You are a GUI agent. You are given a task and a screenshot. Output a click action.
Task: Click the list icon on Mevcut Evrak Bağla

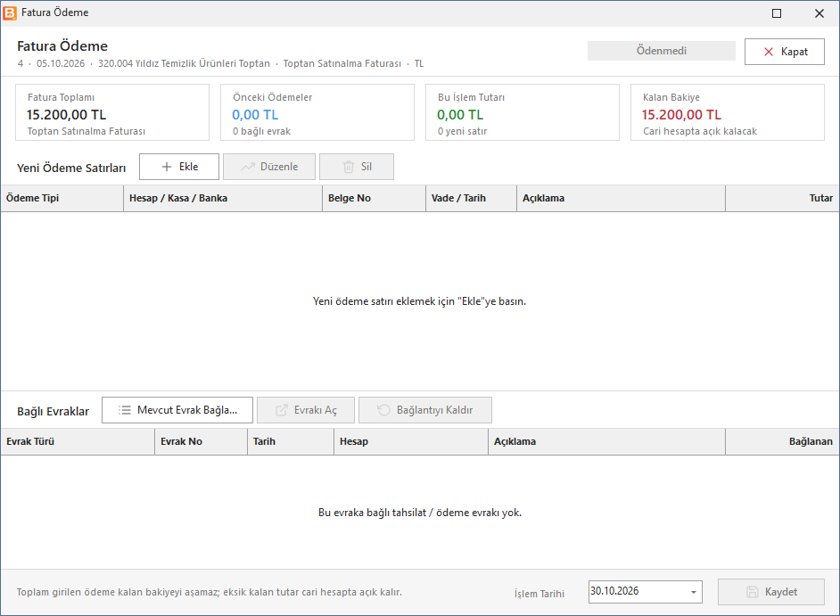point(125,410)
